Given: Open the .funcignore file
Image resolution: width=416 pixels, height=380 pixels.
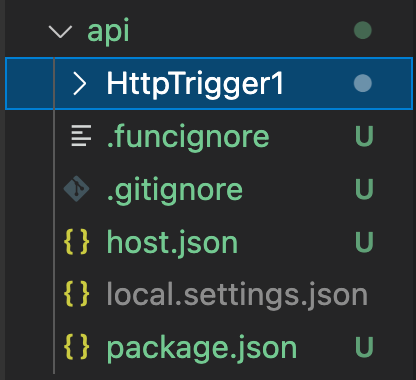Looking at the screenshot, I should coord(188,137).
